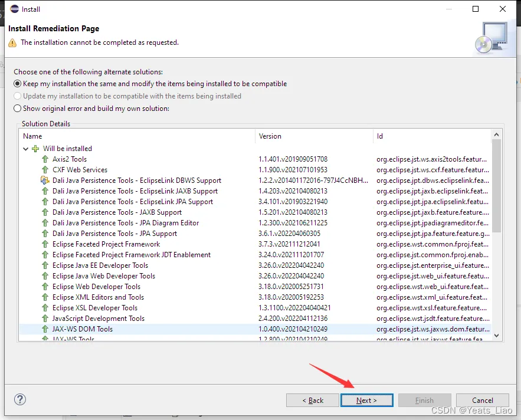Open help with the question mark icon

click(20, 399)
